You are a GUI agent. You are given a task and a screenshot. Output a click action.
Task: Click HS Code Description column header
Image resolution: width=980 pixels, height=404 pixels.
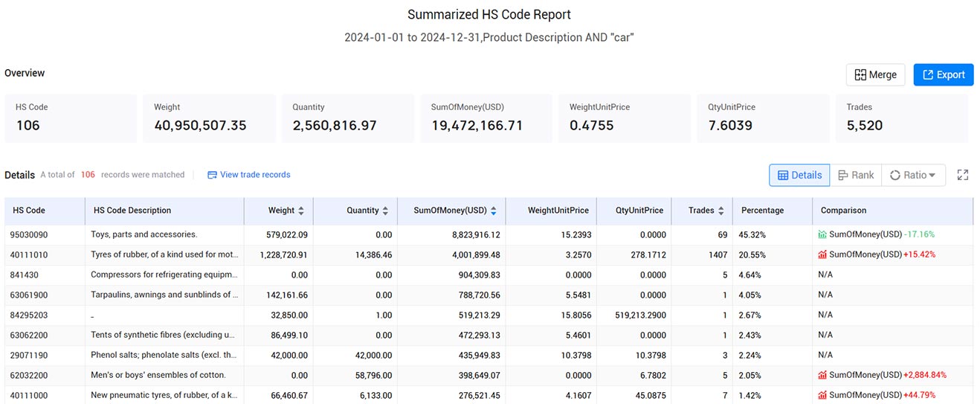pos(164,211)
